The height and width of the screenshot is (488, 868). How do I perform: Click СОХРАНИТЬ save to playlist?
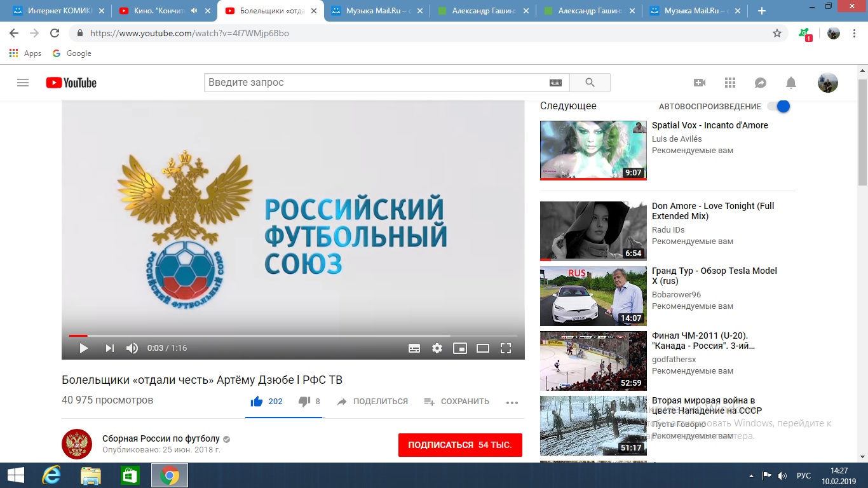(457, 402)
